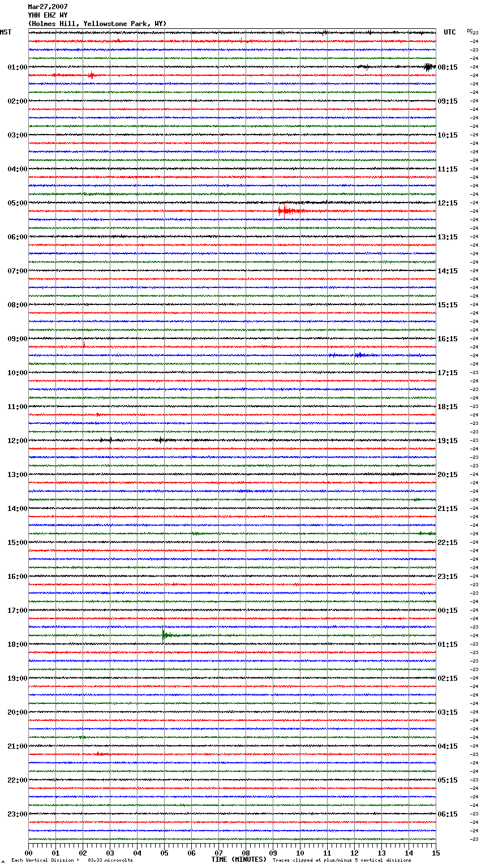The height and width of the screenshot is (868, 481).
Task: Select the 18:00 MST time label
Action: pos(18,644)
